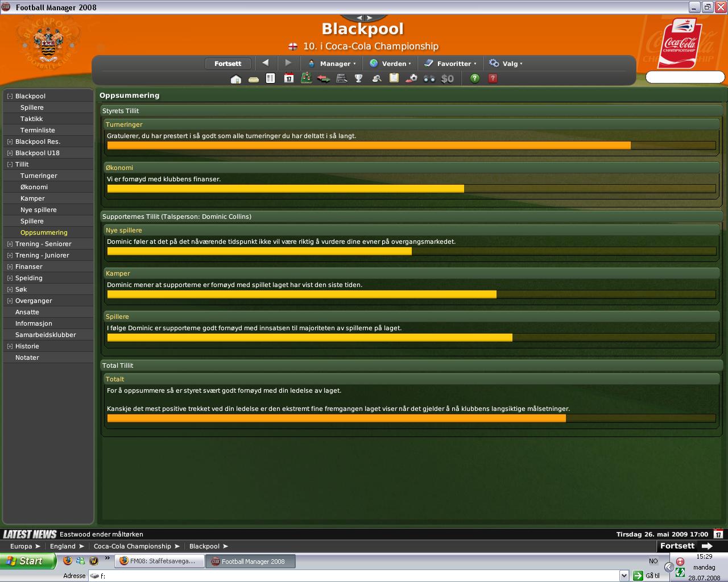Open Ansatte in the sidebar
The height and width of the screenshot is (582, 728).
[27, 312]
